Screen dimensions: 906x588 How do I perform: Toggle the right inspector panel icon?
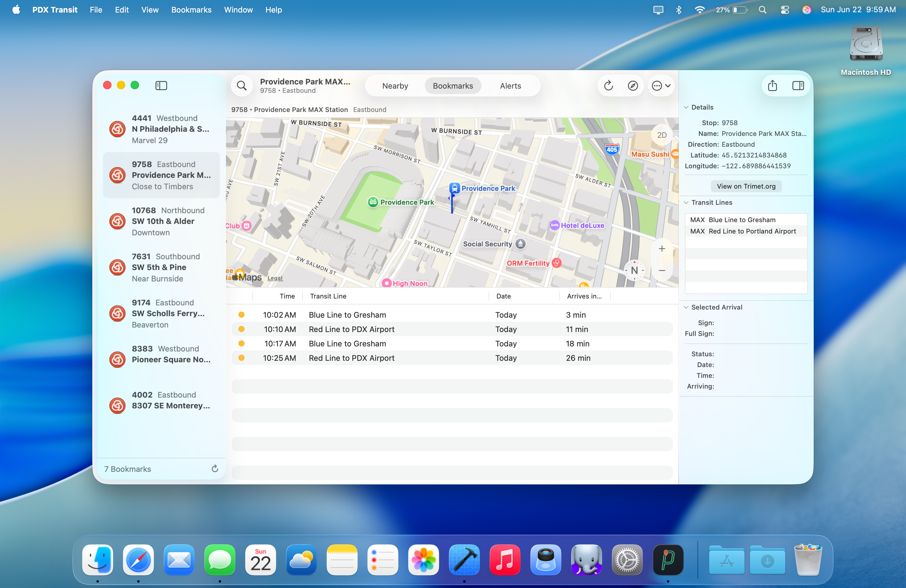[x=798, y=86]
